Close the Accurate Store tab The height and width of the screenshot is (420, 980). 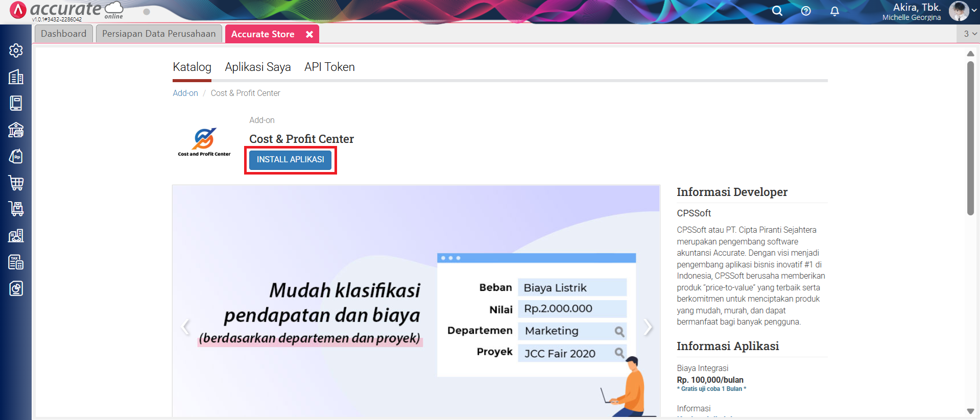(309, 34)
